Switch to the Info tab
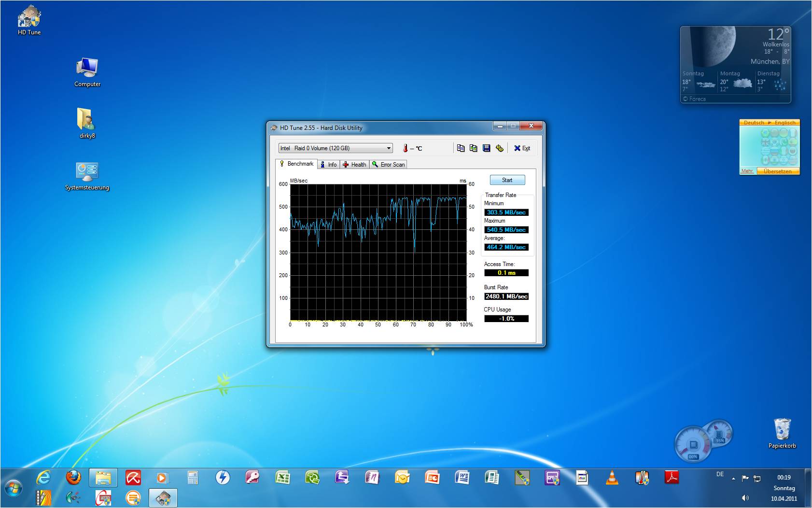812x508 pixels. click(x=329, y=165)
